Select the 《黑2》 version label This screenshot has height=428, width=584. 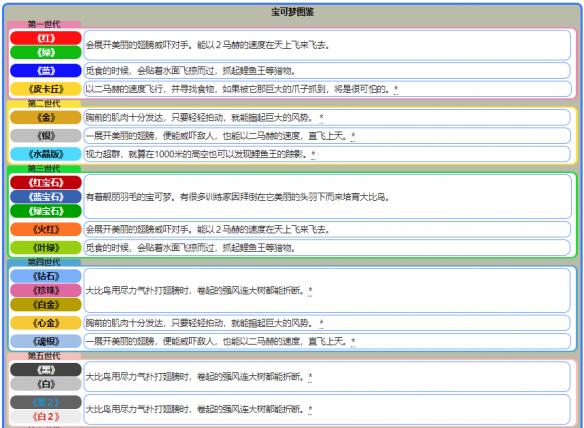pos(46,402)
